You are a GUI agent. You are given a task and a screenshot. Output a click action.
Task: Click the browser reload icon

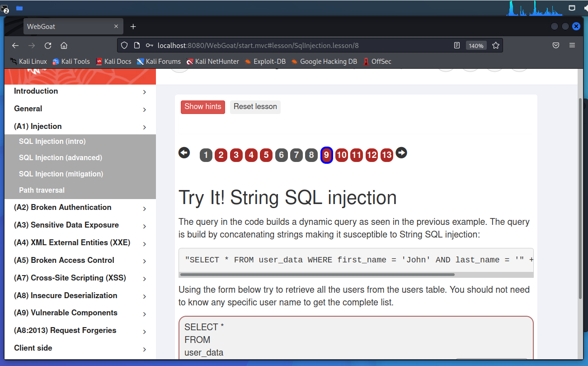[x=48, y=46]
